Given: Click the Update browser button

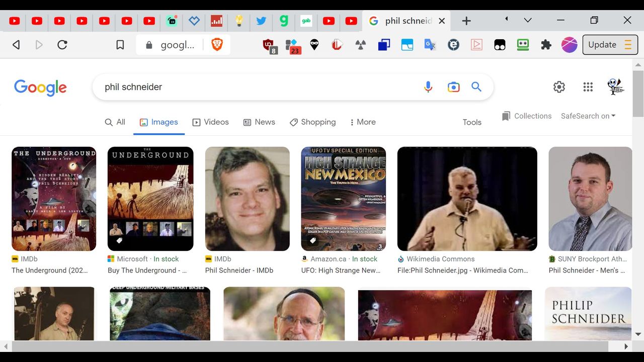Looking at the screenshot, I should point(610,45).
